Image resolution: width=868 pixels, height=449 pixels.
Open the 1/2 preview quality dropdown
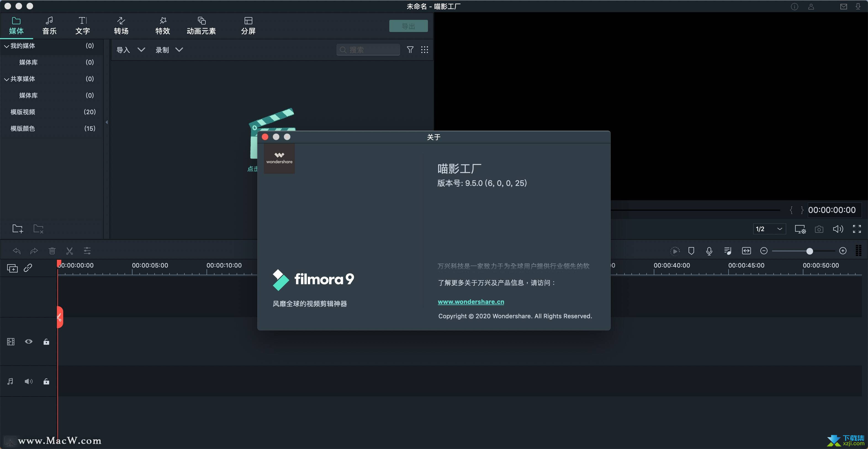click(769, 229)
